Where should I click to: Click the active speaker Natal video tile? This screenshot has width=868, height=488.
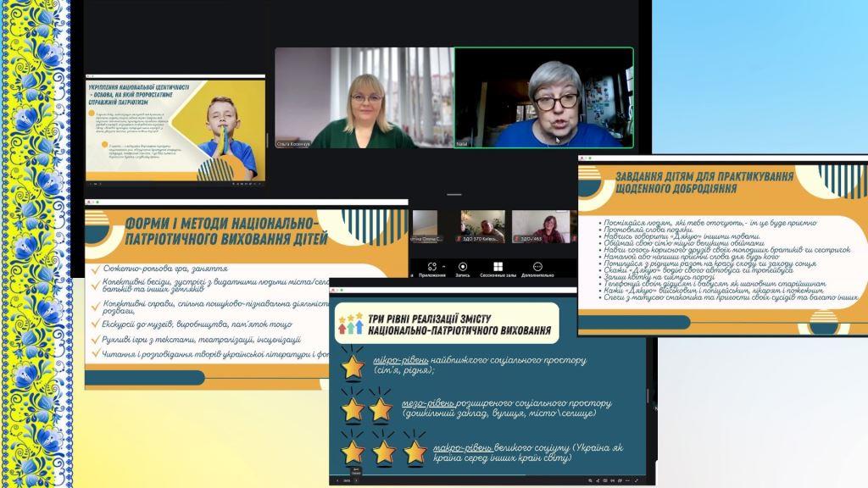(543, 98)
